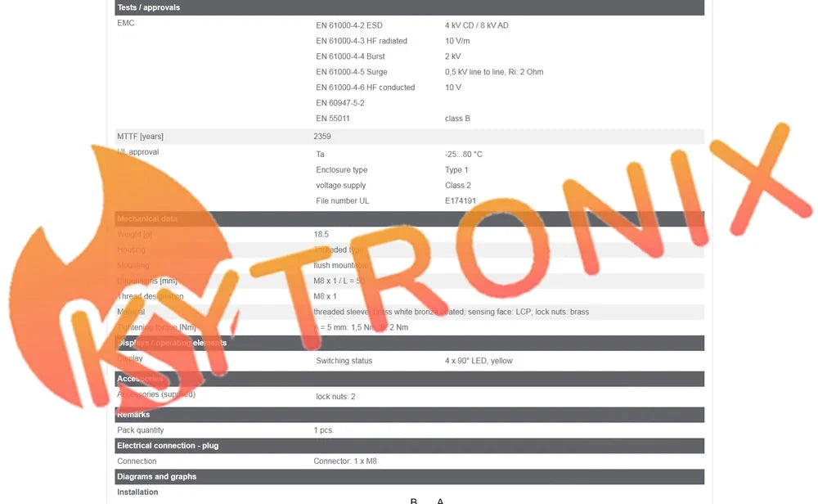Viewport: 818px width, 504px height.
Task: Click the 'Pack quantity' row label
Action: [x=141, y=430]
